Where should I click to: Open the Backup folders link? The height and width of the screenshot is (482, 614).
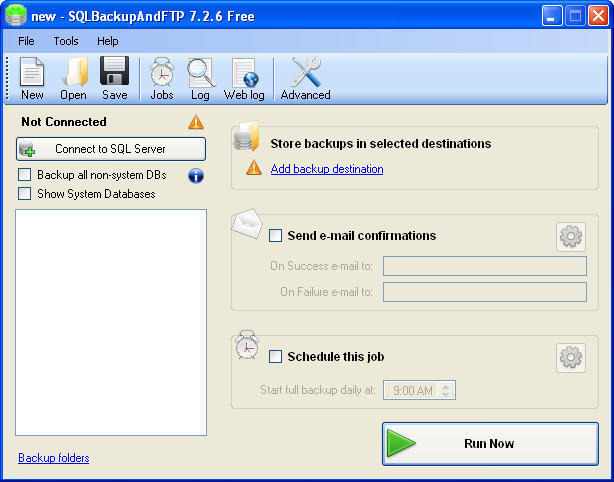pyautogui.click(x=54, y=458)
